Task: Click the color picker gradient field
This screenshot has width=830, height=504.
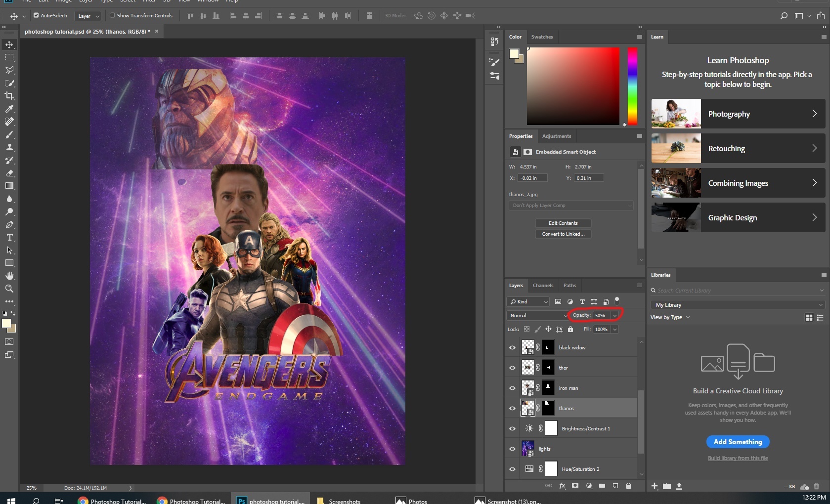Action: pos(573,86)
